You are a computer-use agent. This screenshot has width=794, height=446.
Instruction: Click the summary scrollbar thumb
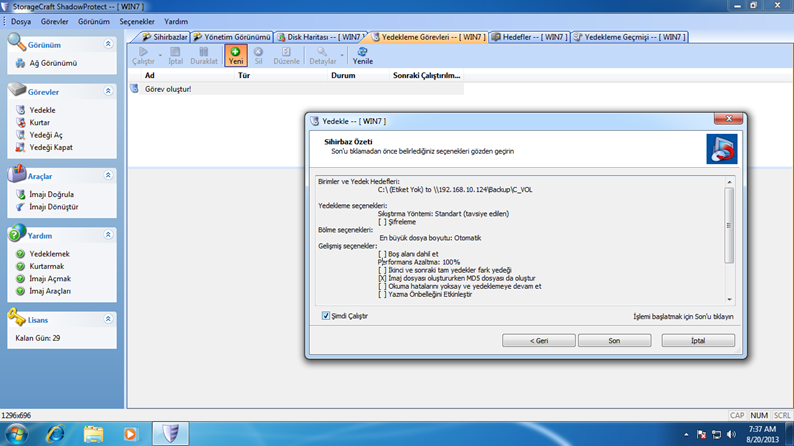tap(729, 225)
